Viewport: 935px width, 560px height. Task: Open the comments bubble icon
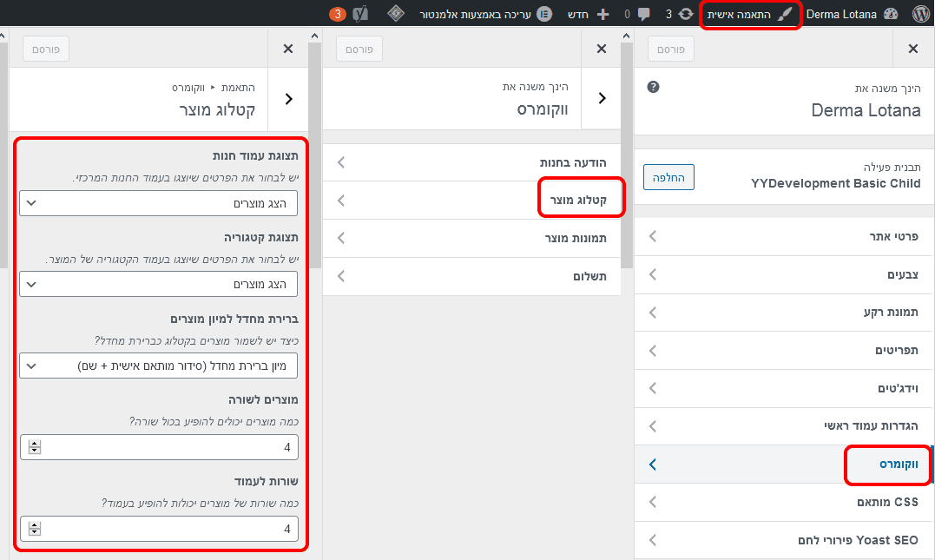point(643,14)
